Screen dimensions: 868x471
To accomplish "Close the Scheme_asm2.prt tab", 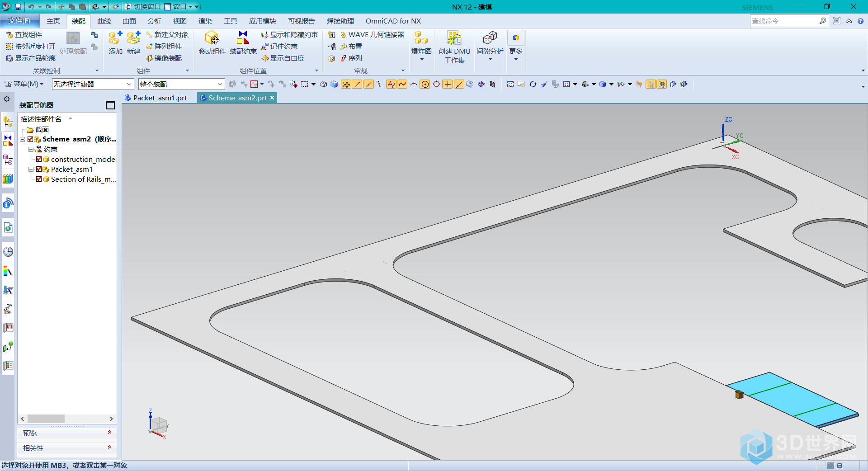I will click(272, 98).
